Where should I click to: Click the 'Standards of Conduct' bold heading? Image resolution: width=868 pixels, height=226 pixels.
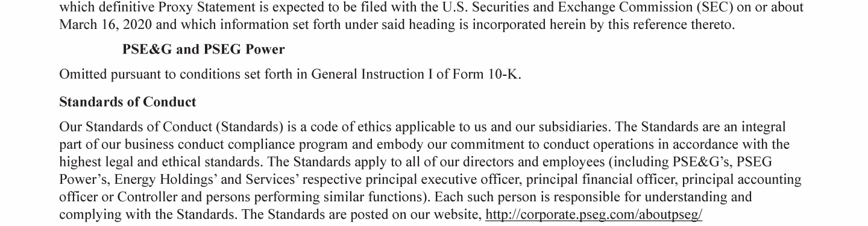point(128,102)
